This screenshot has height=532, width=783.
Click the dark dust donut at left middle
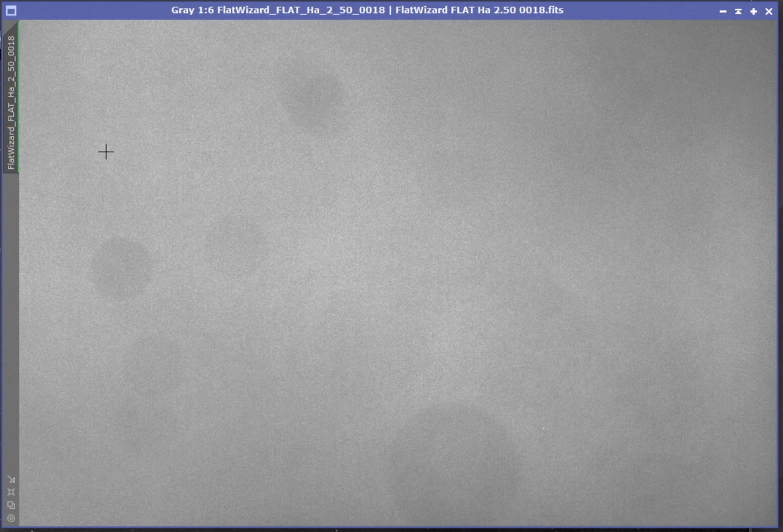click(121, 267)
